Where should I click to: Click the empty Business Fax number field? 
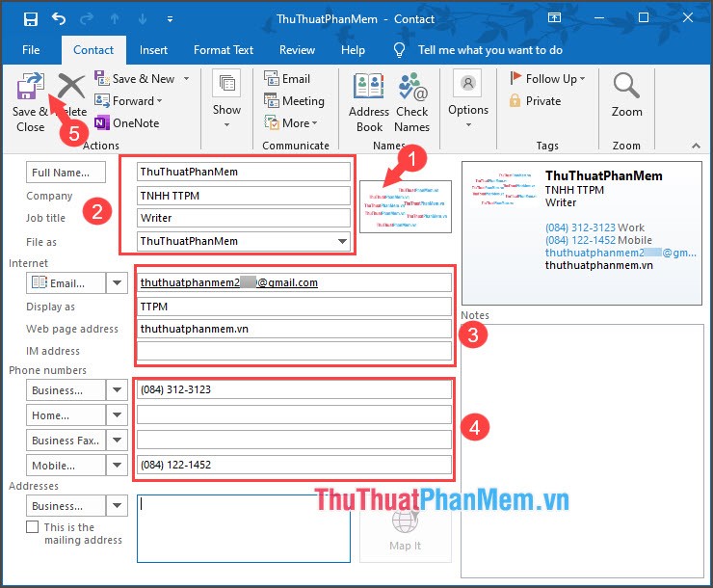[x=294, y=440]
